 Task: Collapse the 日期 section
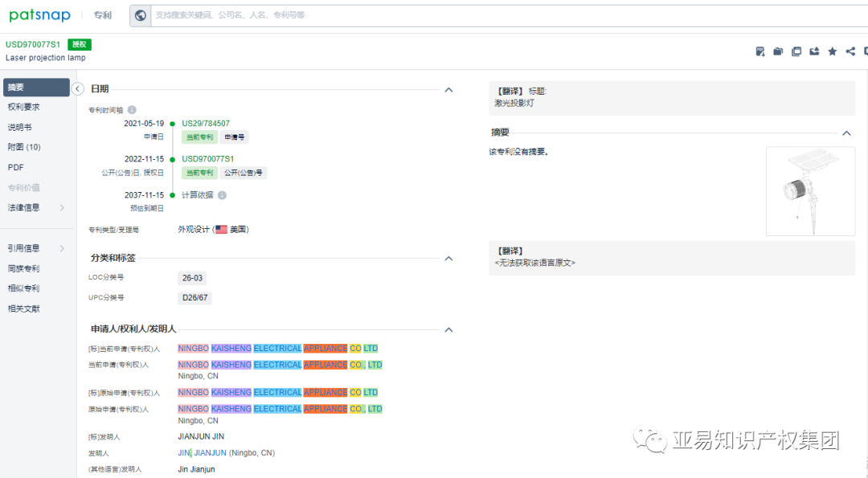pos(449,90)
